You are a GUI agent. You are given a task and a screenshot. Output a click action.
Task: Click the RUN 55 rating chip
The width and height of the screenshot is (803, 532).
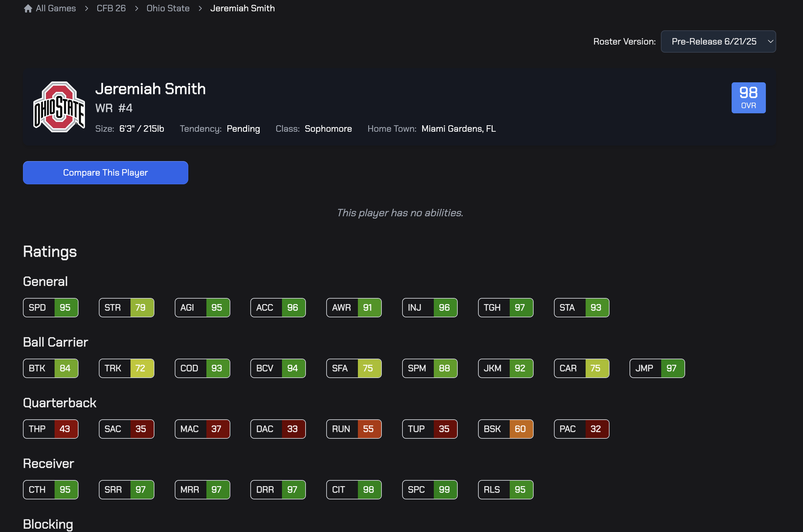tap(354, 429)
